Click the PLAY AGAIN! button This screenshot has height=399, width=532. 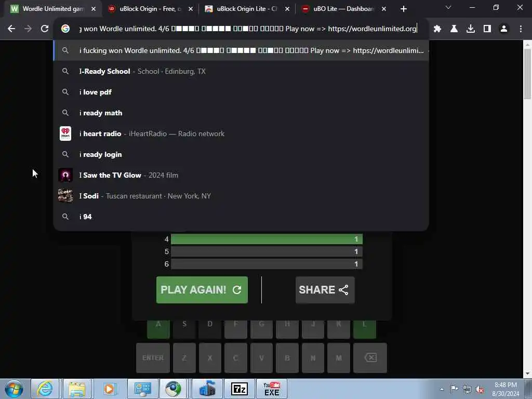tap(202, 290)
